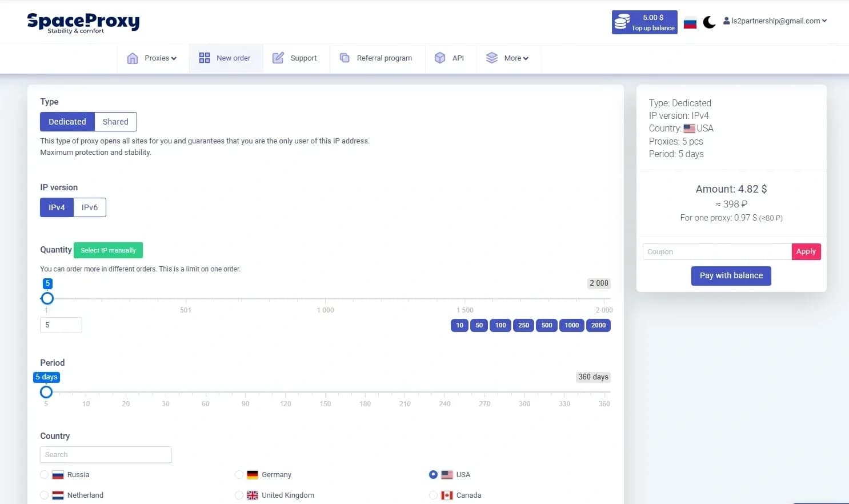Expand the account email dropdown
This screenshot has height=504, width=849.
tap(775, 21)
